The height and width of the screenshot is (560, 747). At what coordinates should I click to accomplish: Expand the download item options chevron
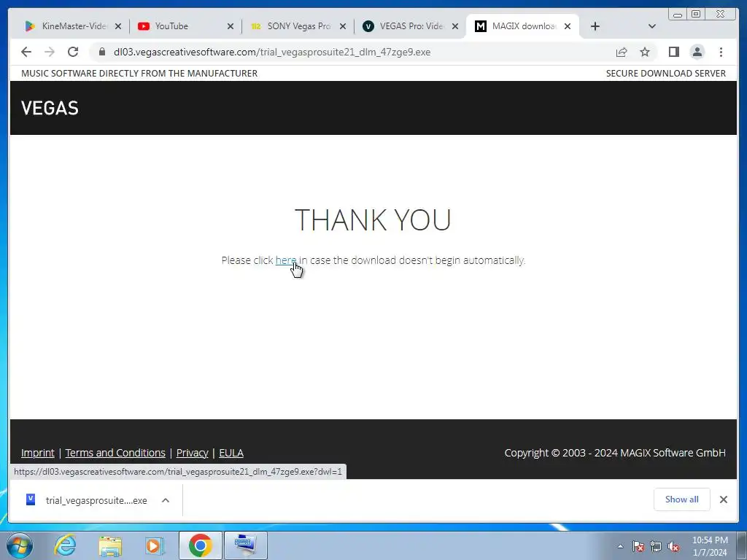[166, 500]
